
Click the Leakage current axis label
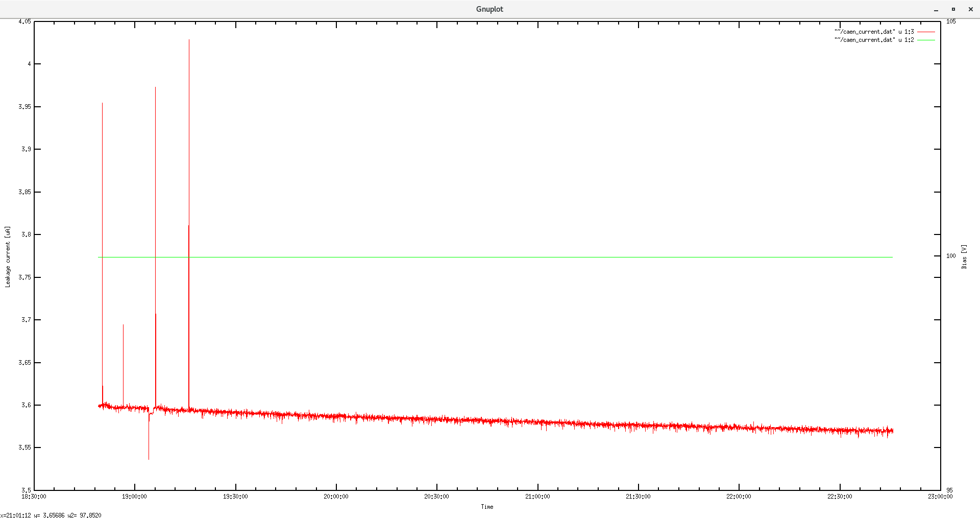(x=8, y=256)
